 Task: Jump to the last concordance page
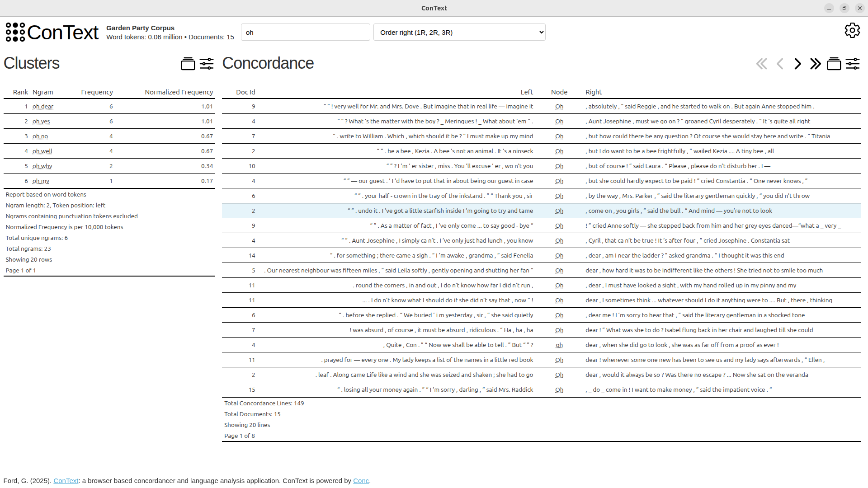[815, 64]
